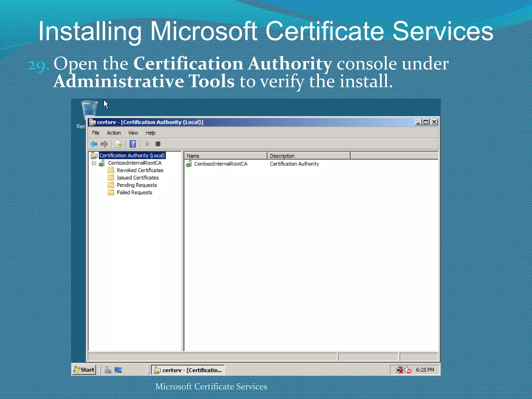Click the ContosoInternalRootCA icon in list pane
532x399 pixels.
[189, 164]
